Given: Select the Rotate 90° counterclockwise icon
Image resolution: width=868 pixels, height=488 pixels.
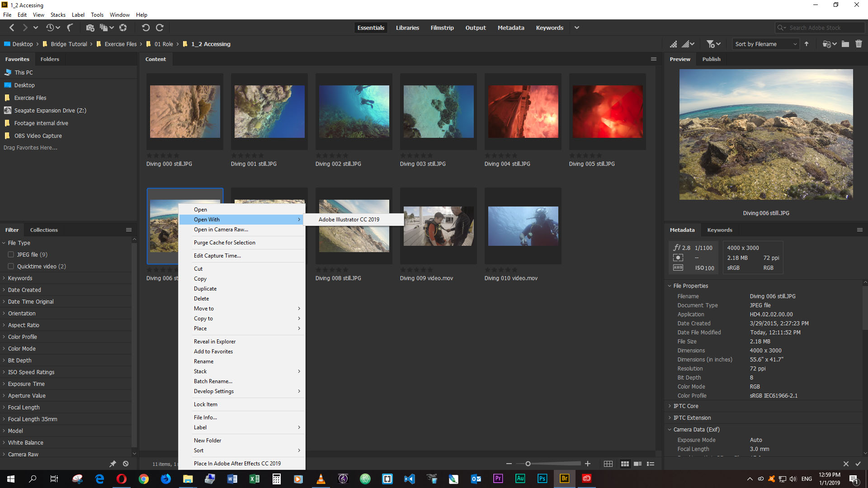Looking at the screenshot, I should (146, 28).
